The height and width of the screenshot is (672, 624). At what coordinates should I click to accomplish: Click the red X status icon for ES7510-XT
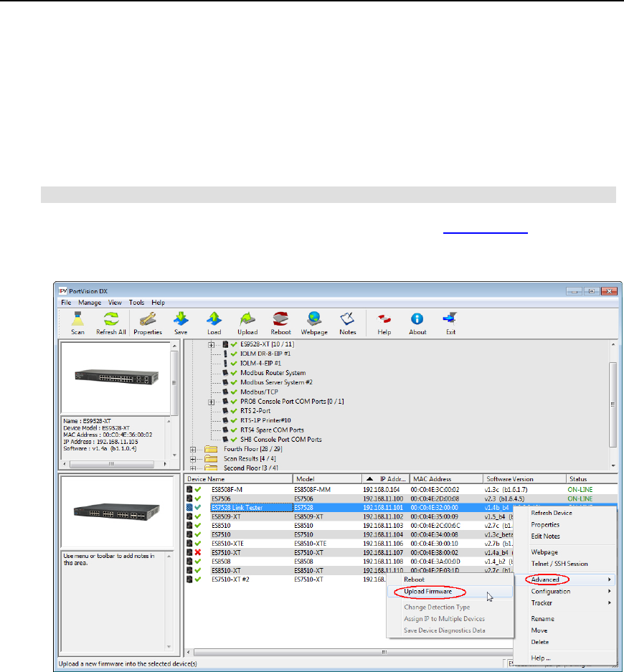coord(197,552)
